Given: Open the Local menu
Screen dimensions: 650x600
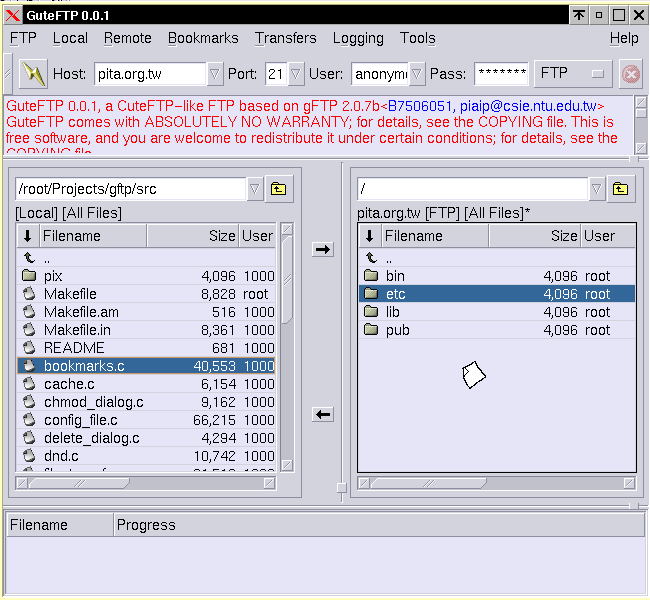Looking at the screenshot, I should (x=70, y=38).
